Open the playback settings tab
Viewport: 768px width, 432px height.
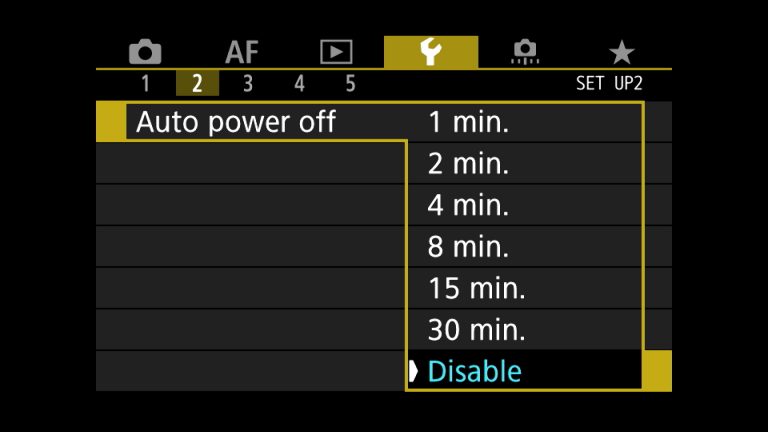click(336, 52)
